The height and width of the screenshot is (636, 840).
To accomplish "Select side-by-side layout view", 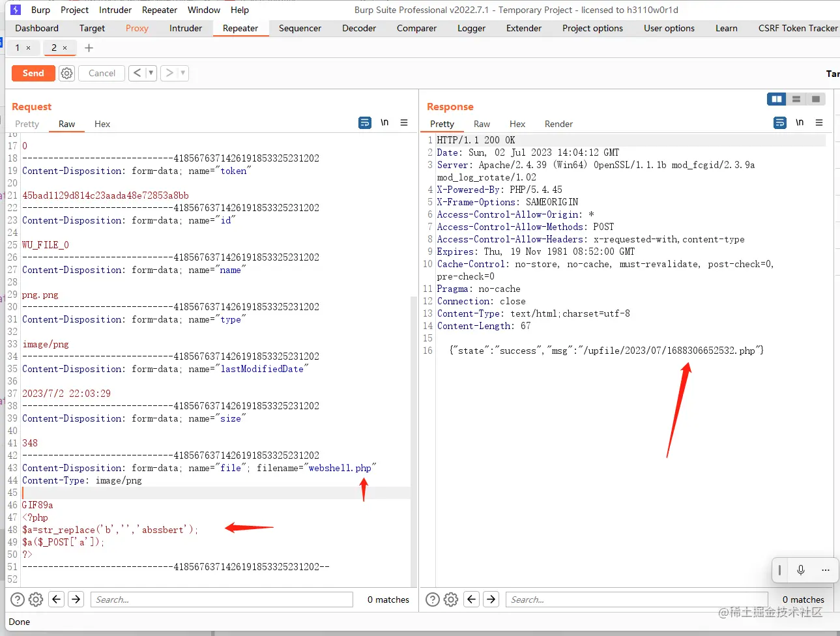I will pyautogui.click(x=777, y=99).
